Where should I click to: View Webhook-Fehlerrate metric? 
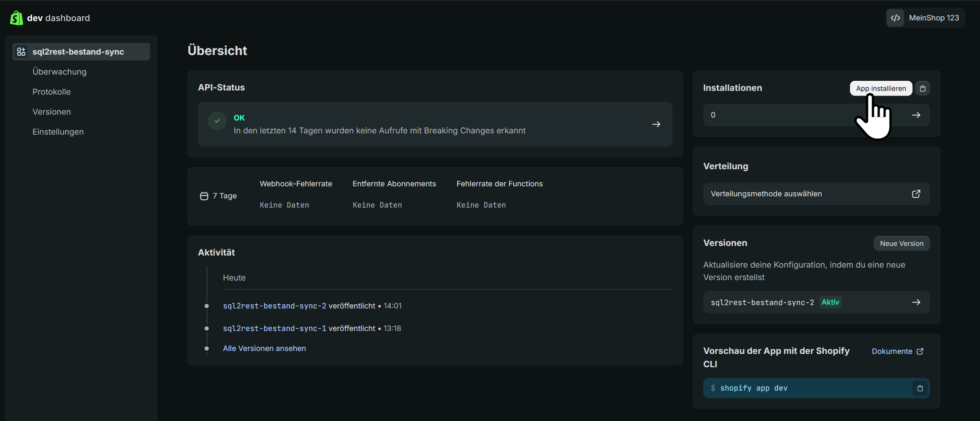click(296, 184)
